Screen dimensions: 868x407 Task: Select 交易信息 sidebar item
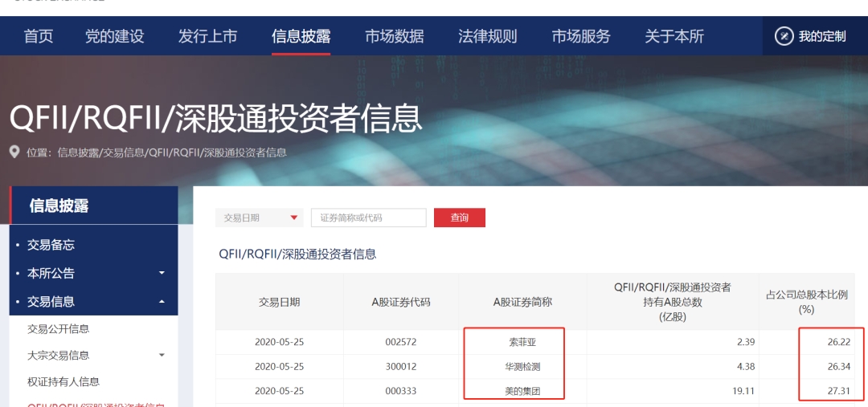click(51, 301)
